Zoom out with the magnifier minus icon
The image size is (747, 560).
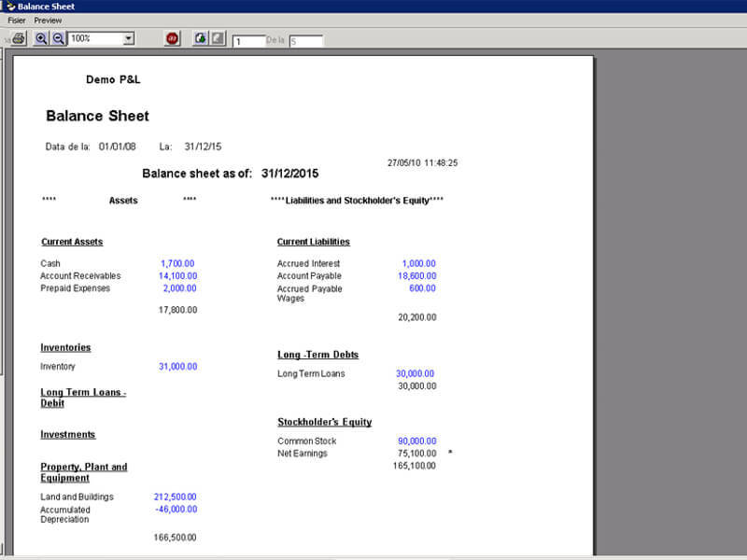[x=58, y=38]
